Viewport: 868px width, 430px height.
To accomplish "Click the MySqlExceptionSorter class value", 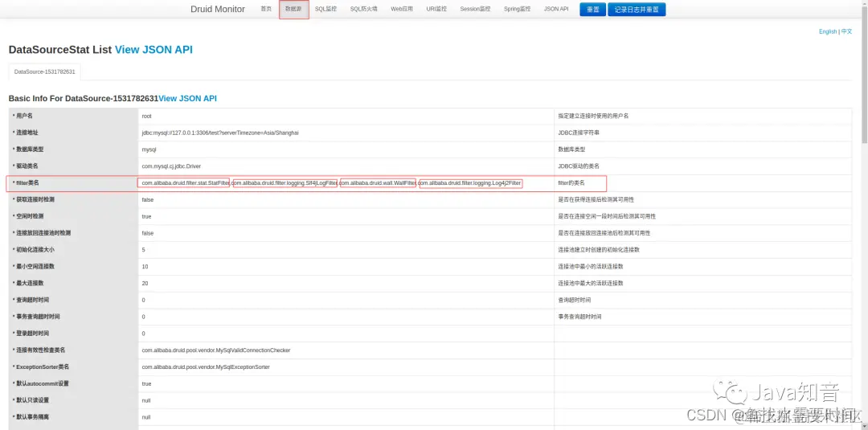I will click(x=206, y=367).
